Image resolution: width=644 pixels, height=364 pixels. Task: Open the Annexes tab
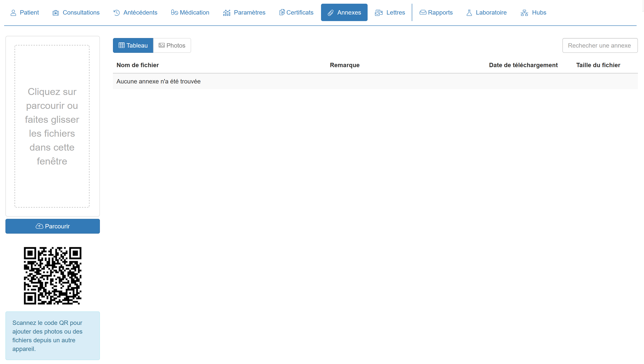[344, 13]
